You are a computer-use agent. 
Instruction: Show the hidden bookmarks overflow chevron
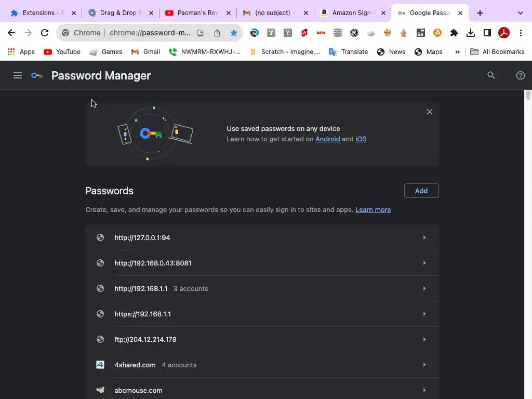point(457,52)
